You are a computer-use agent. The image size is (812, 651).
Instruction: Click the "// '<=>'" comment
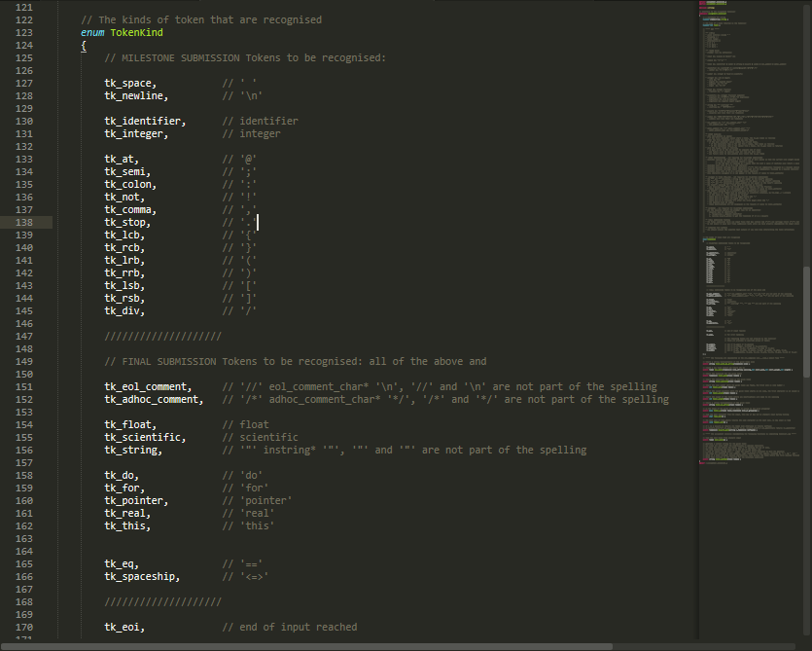click(x=245, y=576)
